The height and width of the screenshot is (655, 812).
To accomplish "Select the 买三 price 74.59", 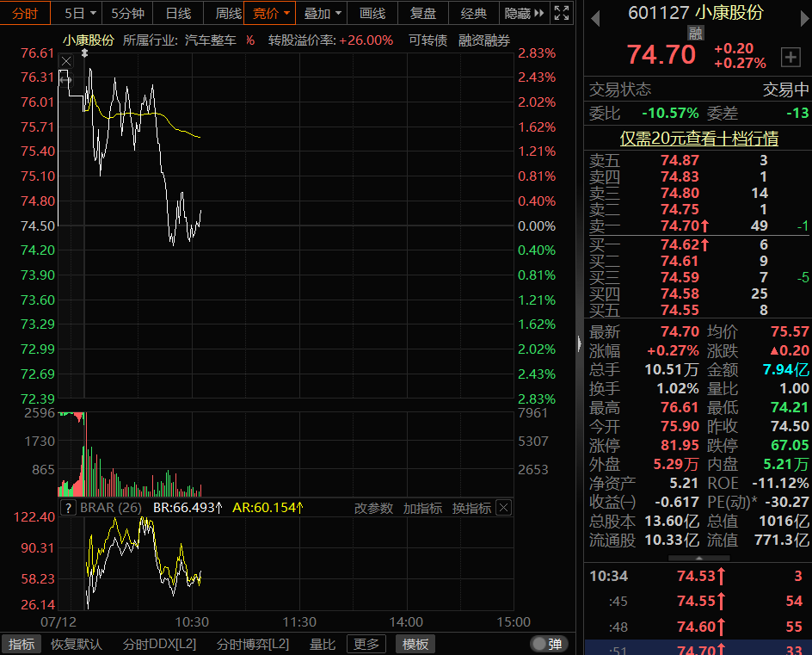I will pos(680,277).
